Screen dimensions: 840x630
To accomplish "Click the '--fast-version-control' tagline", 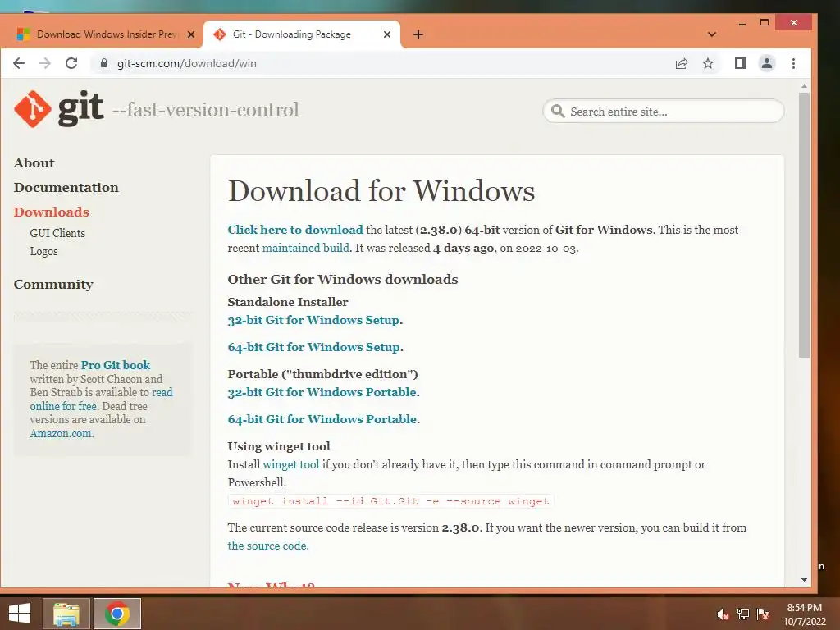I will pos(205,110).
